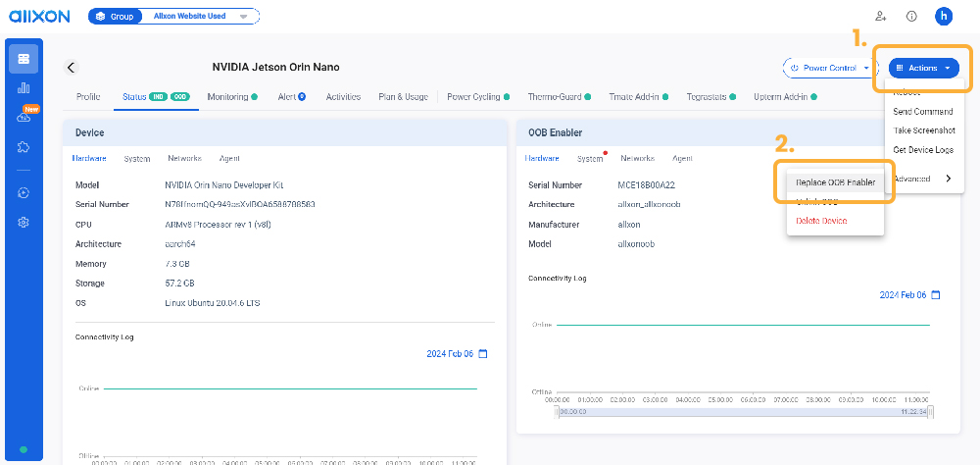Click the OOB badge on Status tab
Viewport: 980px width, 465px height.
pyautogui.click(x=180, y=97)
